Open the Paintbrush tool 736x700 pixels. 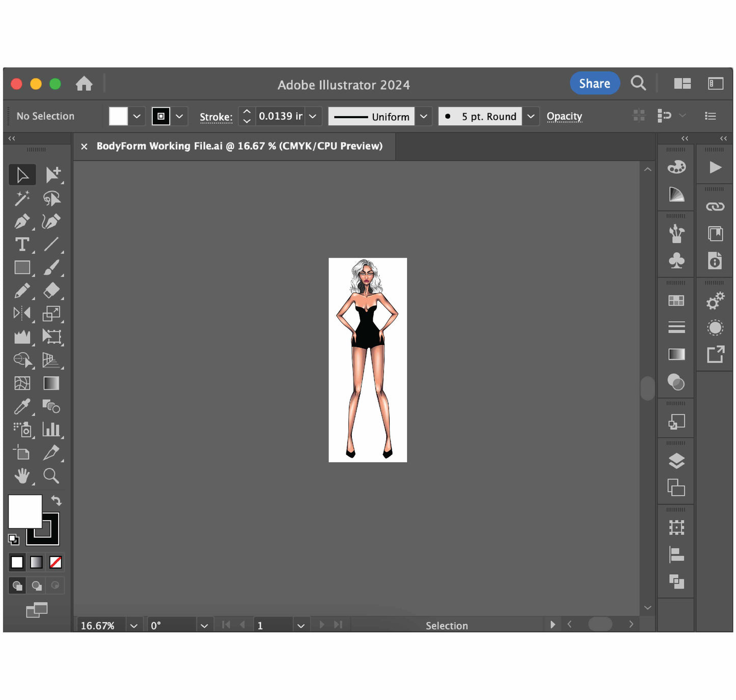click(51, 268)
